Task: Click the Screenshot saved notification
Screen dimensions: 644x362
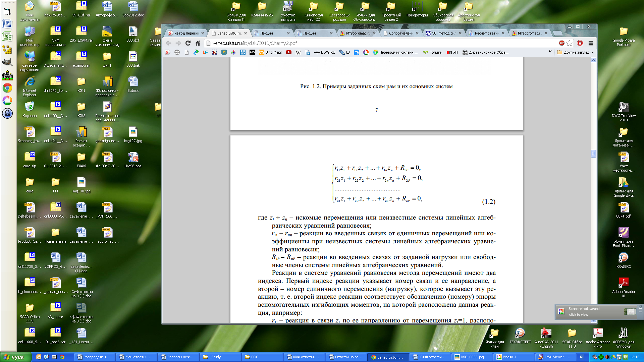Action: click(x=596, y=312)
